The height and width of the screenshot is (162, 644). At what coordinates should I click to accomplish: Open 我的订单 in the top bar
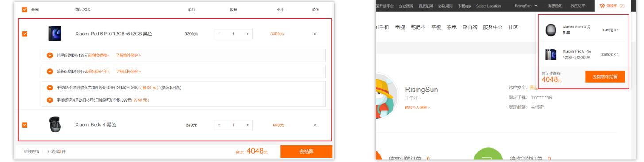[x=578, y=6]
